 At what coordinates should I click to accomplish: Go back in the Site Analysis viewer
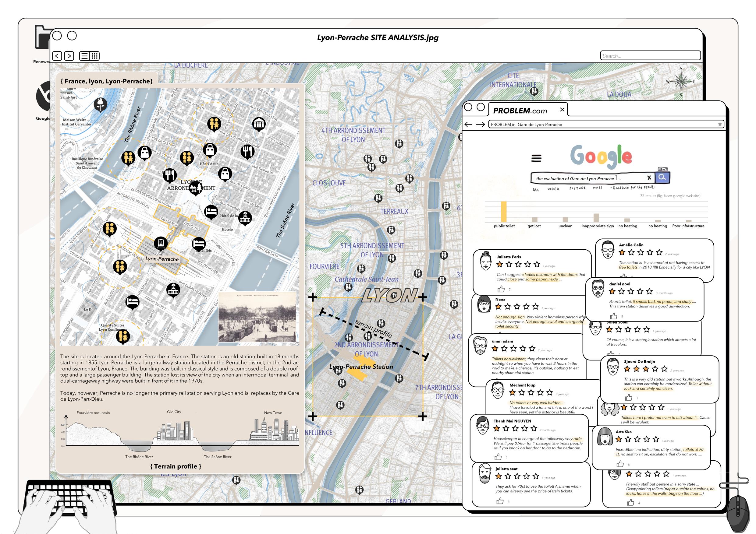pyautogui.click(x=57, y=56)
